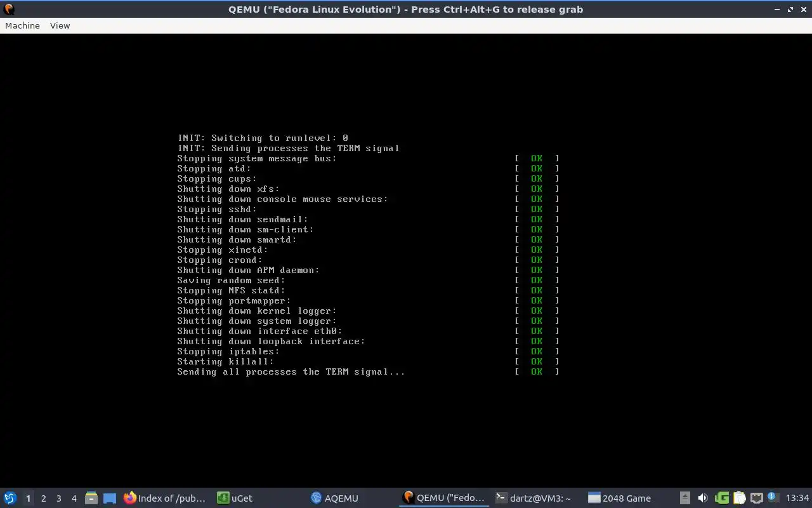Viewport: 812px width, 508px height.
Task: Click 'Sending all processes the TERM signal...' line
Action: pyautogui.click(x=291, y=371)
